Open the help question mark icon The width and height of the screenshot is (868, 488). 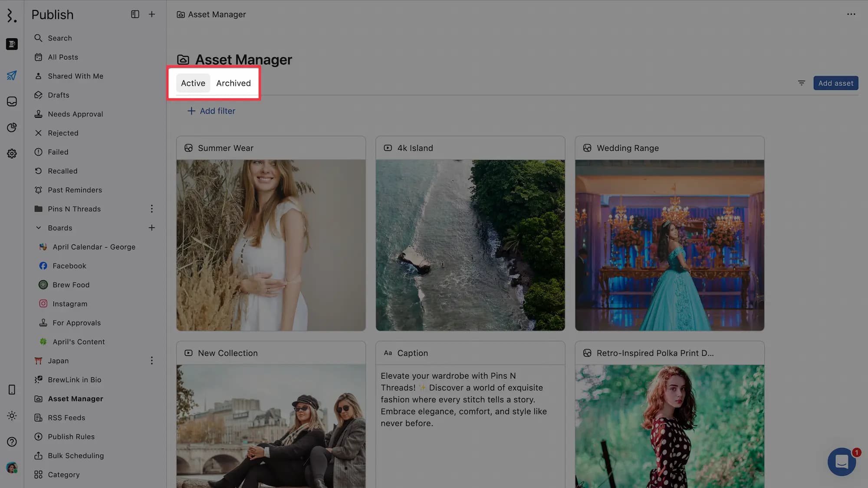(12, 442)
